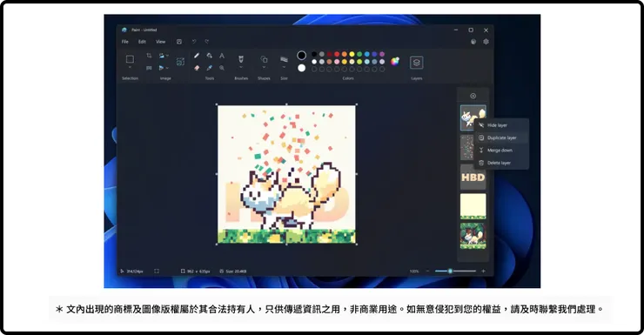644x335 pixels.
Task: Choose Delete layer in context menu
Action: [501, 163]
